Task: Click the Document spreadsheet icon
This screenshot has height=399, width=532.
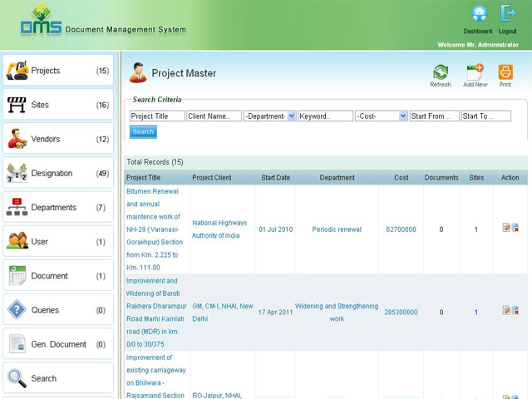Action: [x=17, y=275]
